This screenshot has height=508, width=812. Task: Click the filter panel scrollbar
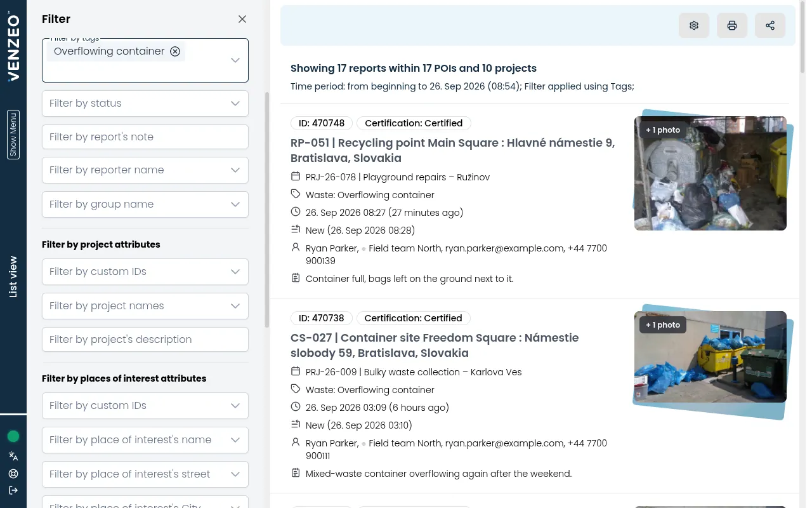tap(267, 210)
